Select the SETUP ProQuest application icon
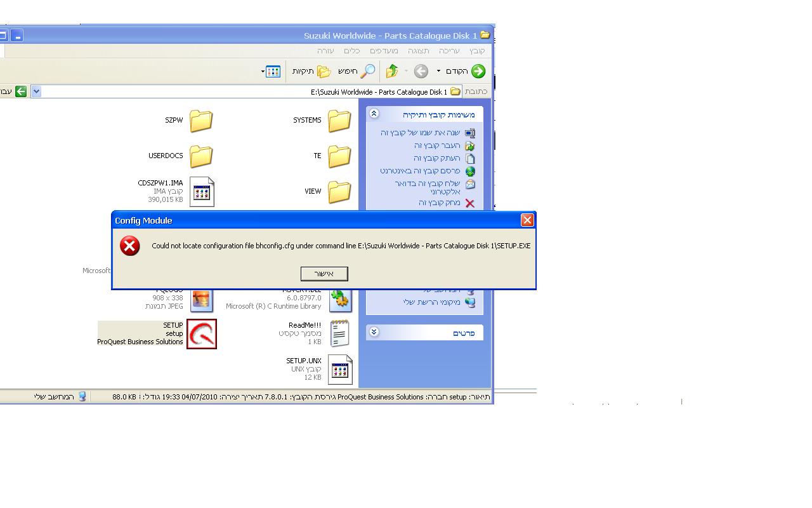The height and width of the screenshot is (508, 812). point(202,334)
